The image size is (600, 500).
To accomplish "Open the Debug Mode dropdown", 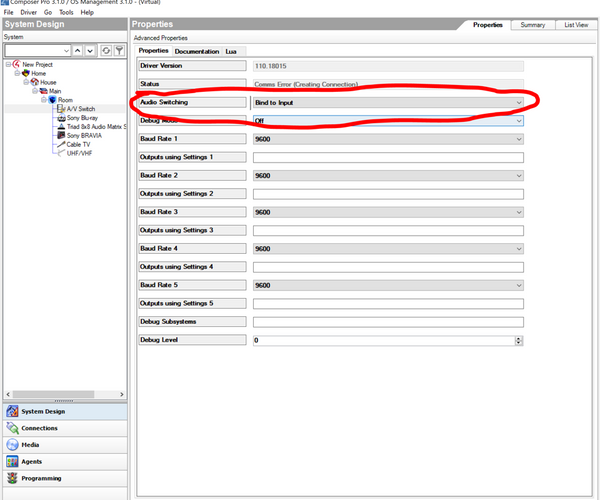I will coord(518,121).
